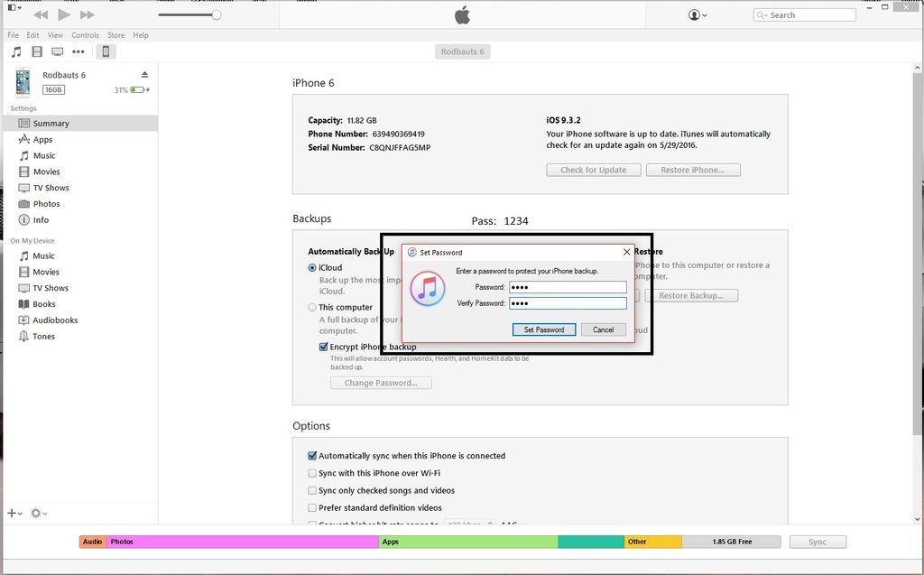Click the volume slider knob
Screen dimensions: 924x575
[217, 14]
